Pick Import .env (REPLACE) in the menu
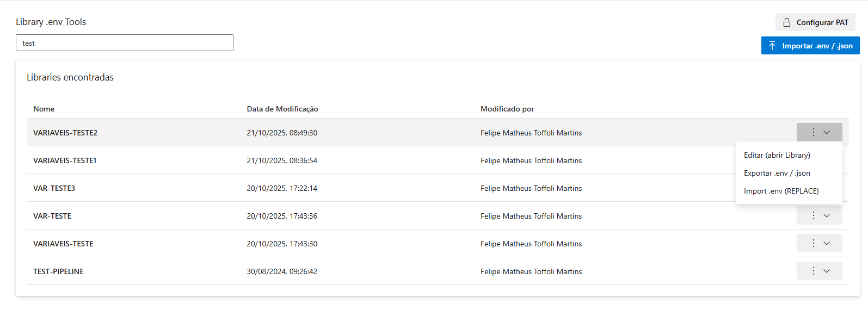This screenshot has height=316, width=868. pos(781,191)
